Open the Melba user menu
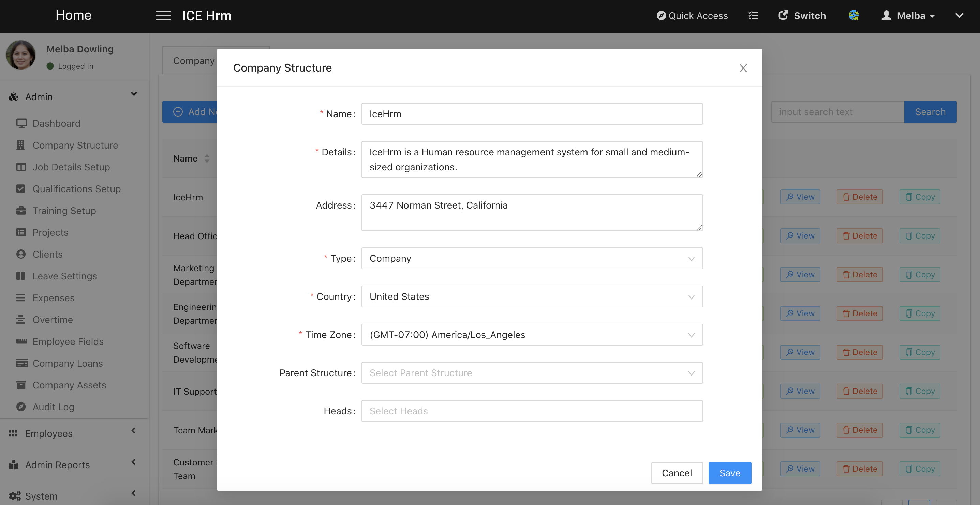 (x=908, y=16)
